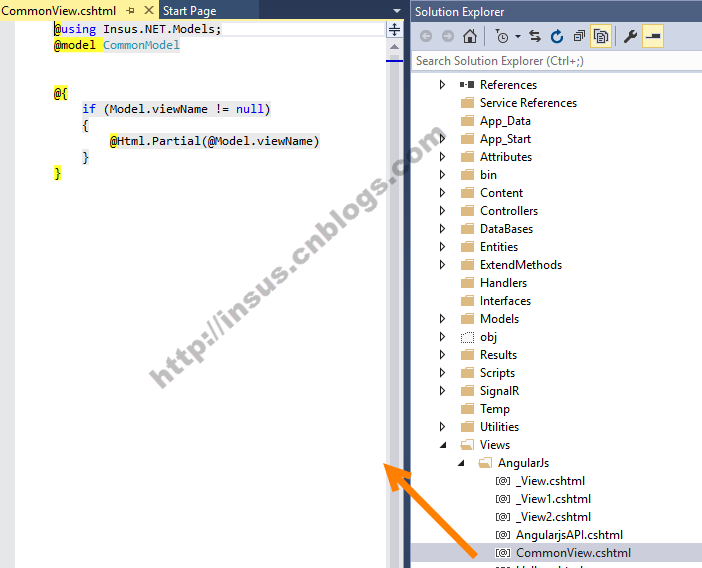
Task: Select the Temp folder icon
Action: coord(467,409)
